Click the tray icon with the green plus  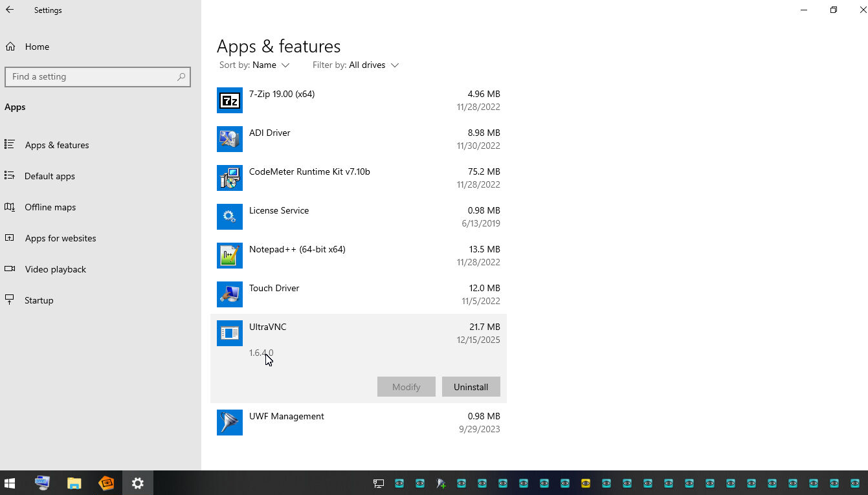coord(441,483)
